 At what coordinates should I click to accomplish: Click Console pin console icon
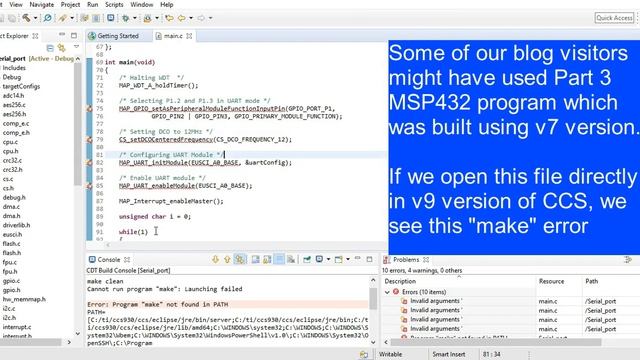coord(307,259)
